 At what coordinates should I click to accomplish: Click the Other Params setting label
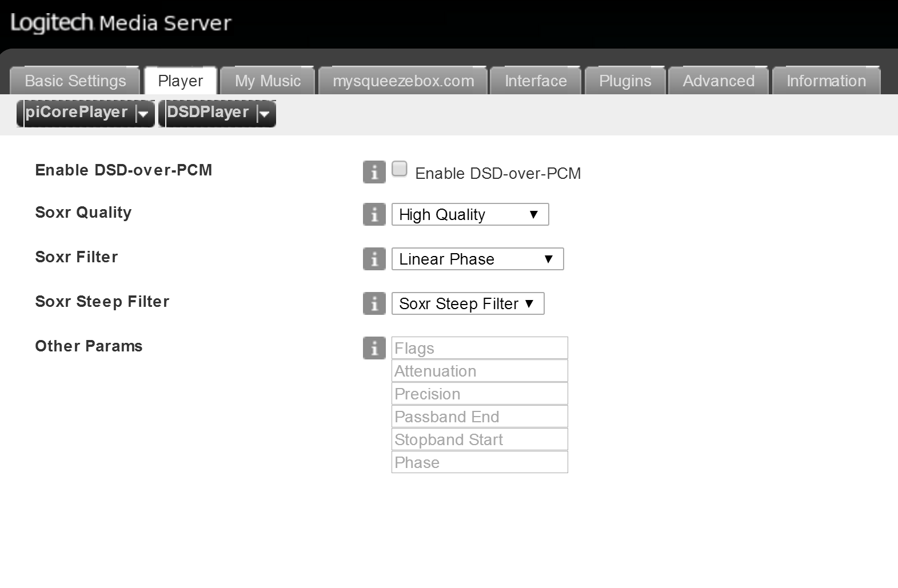point(89,346)
